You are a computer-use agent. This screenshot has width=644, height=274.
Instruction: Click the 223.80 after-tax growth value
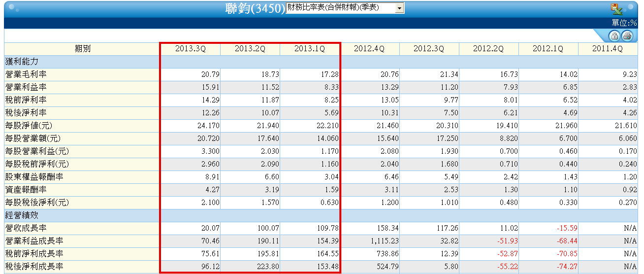click(x=268, y=267)
